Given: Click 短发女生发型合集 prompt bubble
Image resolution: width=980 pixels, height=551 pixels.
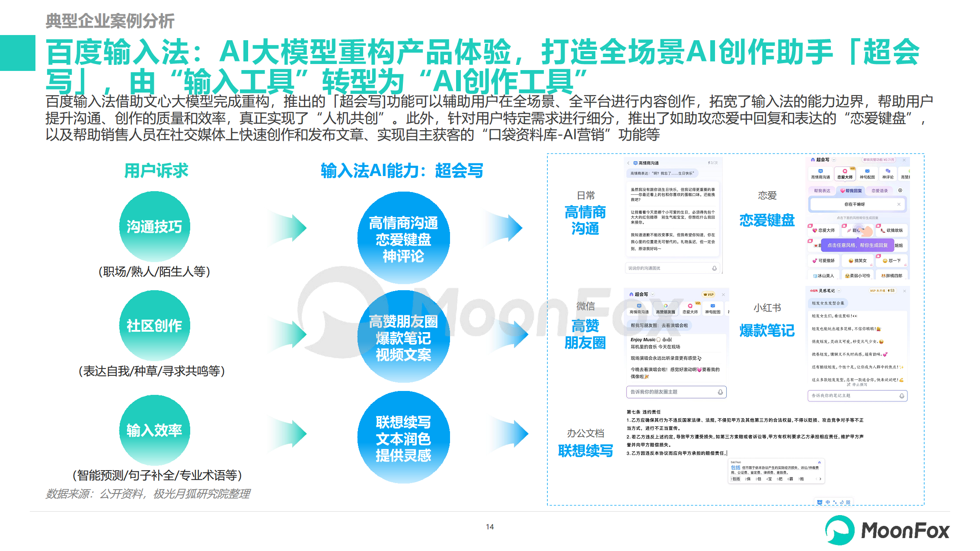Looking at the screenshot, I should pyautogui.click(x=828, y=303).
